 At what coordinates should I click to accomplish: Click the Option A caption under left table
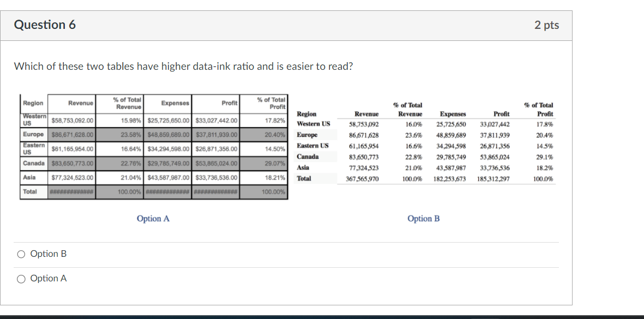[153, 219]
